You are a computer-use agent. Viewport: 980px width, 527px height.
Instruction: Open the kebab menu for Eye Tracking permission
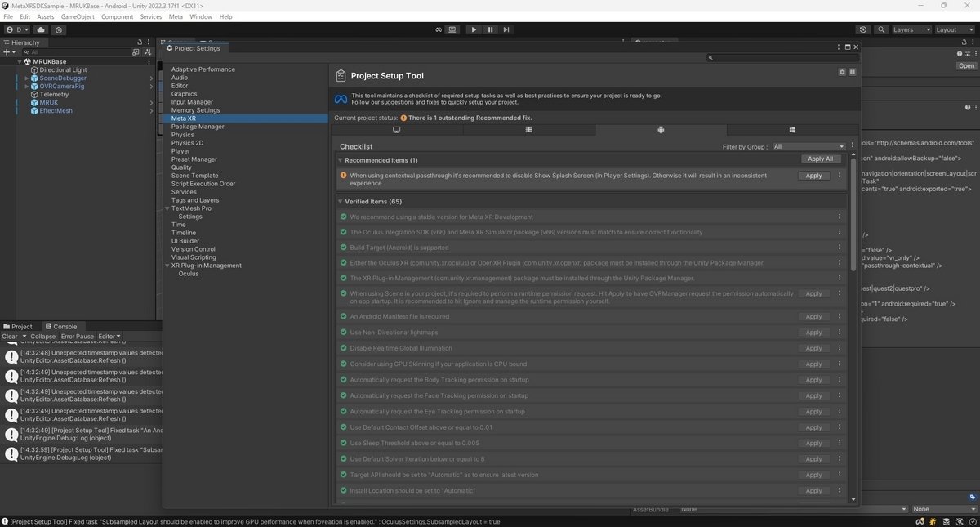(x=840, y=411)
